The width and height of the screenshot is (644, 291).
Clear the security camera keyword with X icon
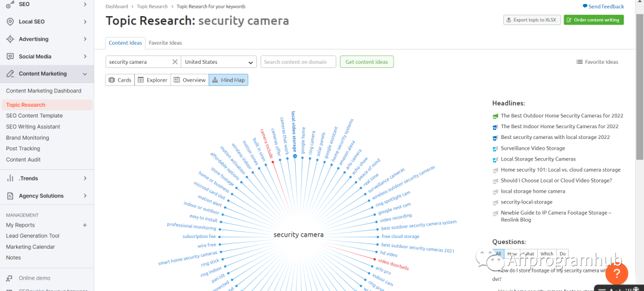(175, 62)
